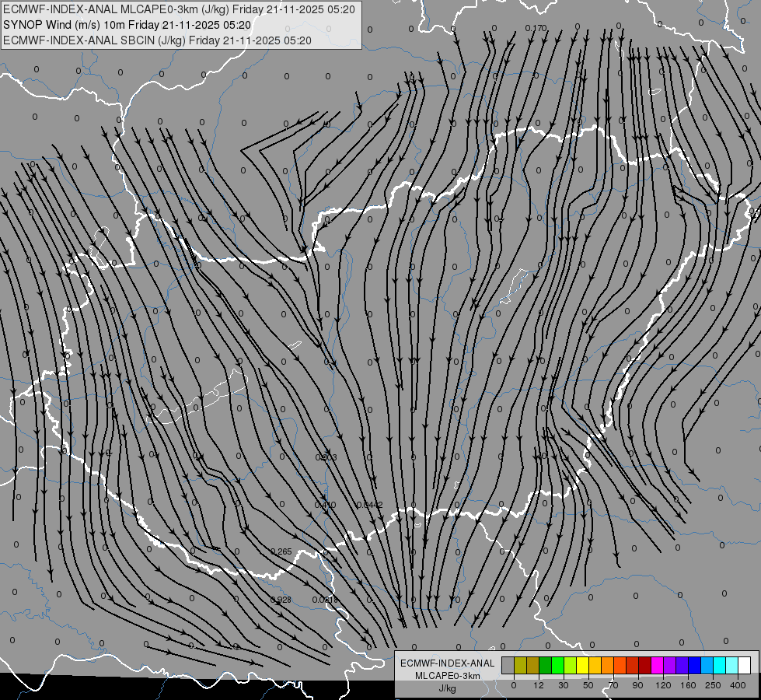Pick the bright green legend swatch
The image size is (761, 700).
pos(557,665)
